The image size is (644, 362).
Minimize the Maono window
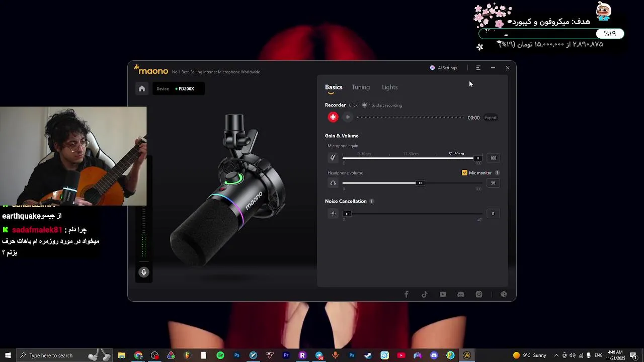[493, 68]
